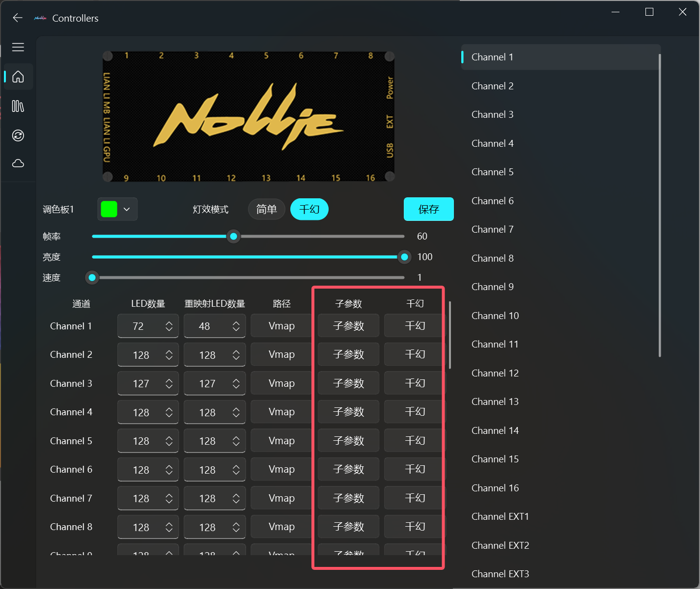Click the 重映射LED数量 column header

(x=215, y=304)
